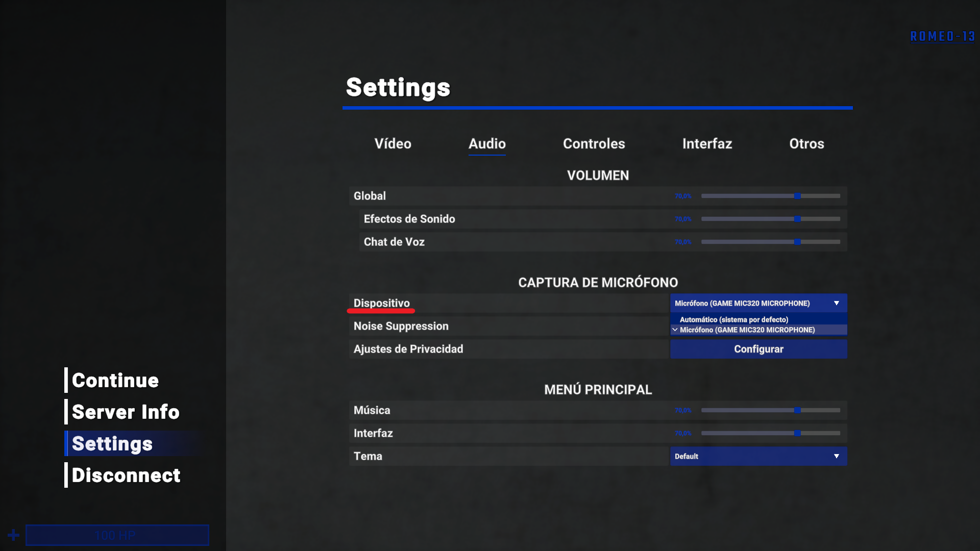The width and height of the screenshot is (980, 551).
Task: Go to the Interfaz settings tab
Action: [x=707, y=144]
